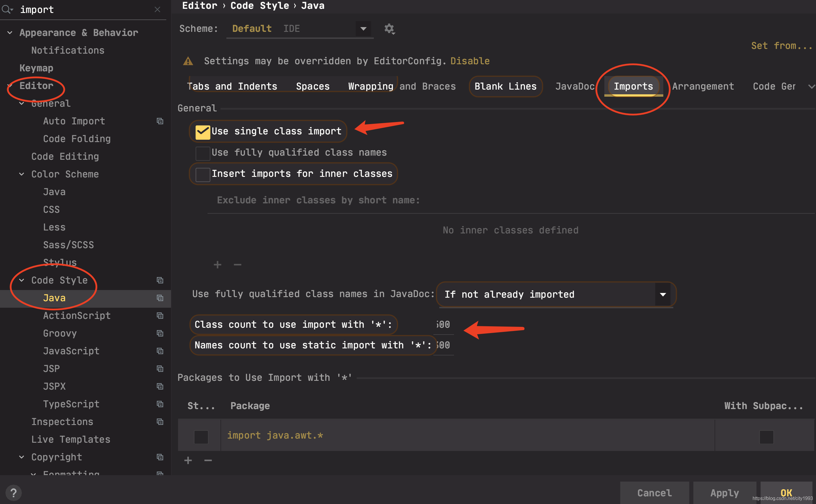This screenshot has width=816, height=504.
Task: Open the Arrangement tab
Action: point(703,86)
